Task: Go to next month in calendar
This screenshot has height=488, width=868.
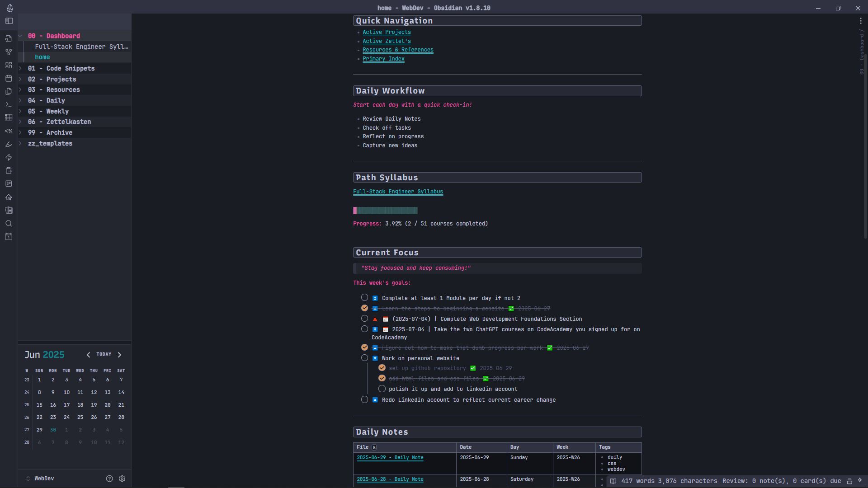Action: (119, 355)
